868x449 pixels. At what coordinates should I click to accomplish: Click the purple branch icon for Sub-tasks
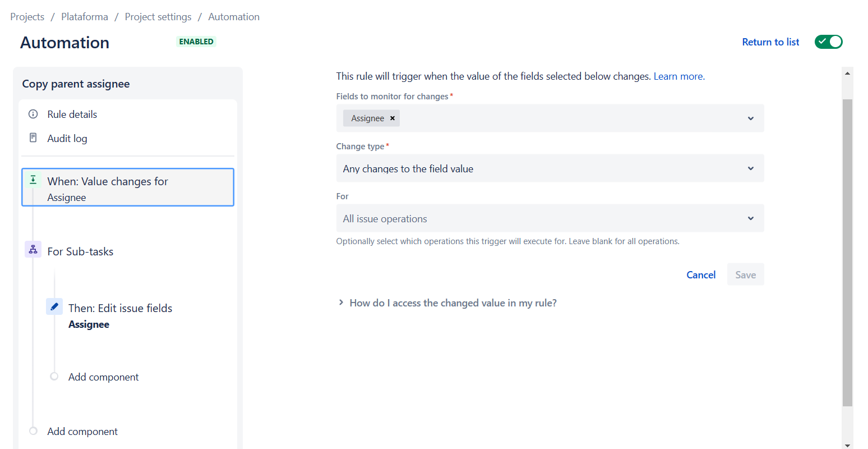point(33,249)
